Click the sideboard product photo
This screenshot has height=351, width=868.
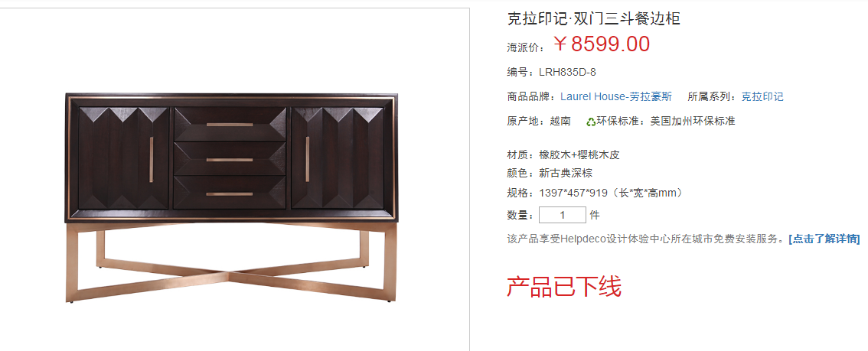click(231, 198)
